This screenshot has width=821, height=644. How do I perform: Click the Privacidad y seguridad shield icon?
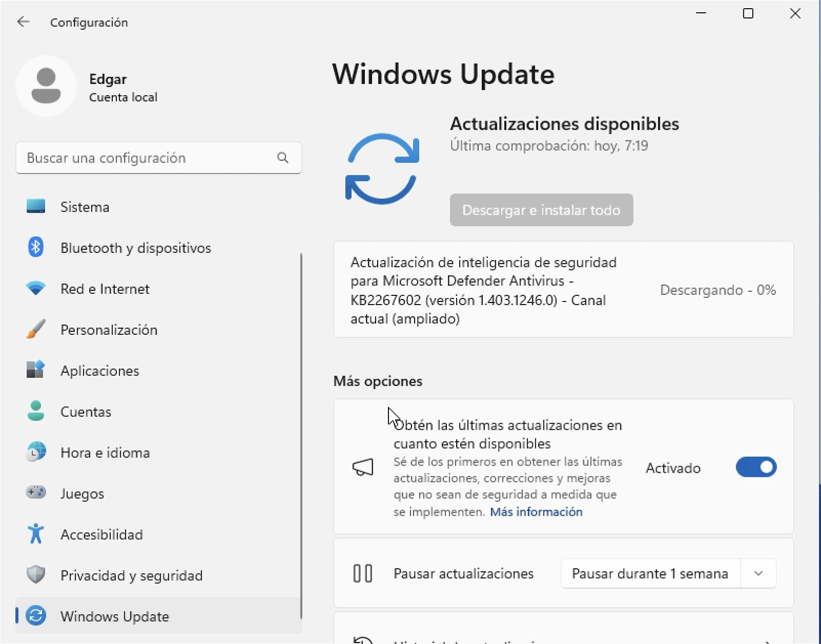(x=36, y=574)
